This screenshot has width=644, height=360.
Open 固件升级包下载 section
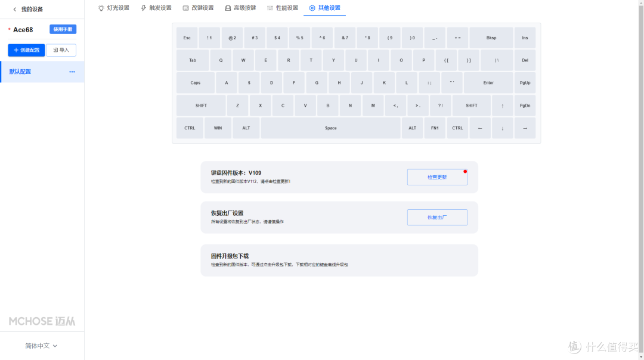tap(339, 260)
